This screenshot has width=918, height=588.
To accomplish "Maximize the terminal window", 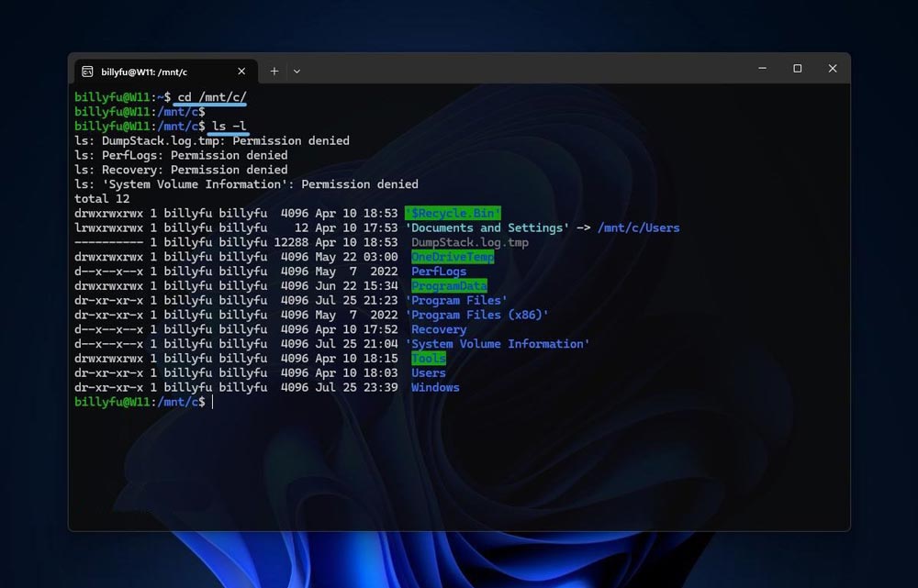I will 797,69.
